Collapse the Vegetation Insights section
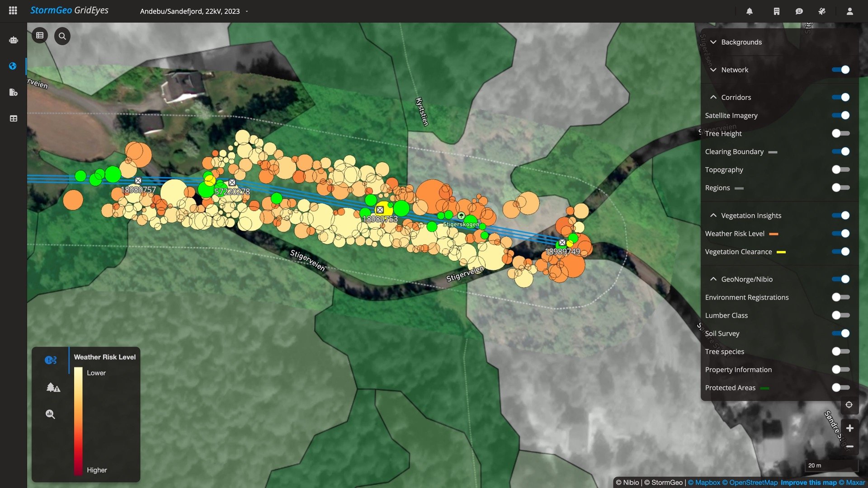The width and height of the screenshot is (868, 488). pyautogui.click(x=713, y=216)
